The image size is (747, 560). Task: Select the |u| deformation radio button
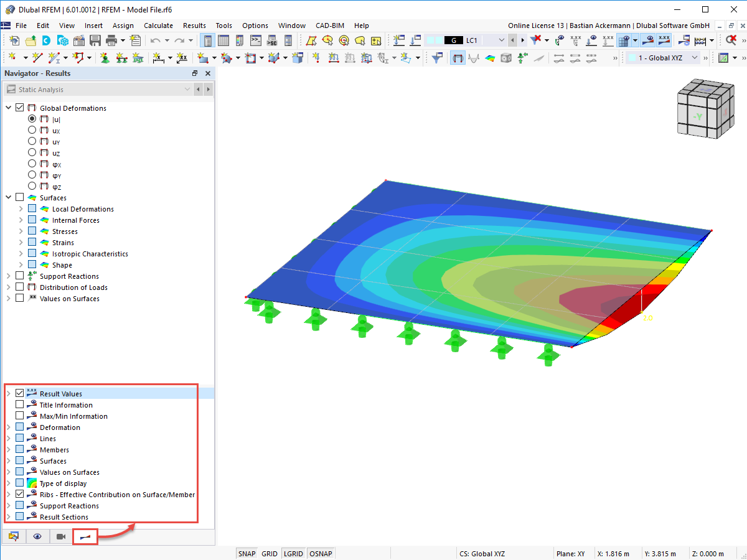32,119
